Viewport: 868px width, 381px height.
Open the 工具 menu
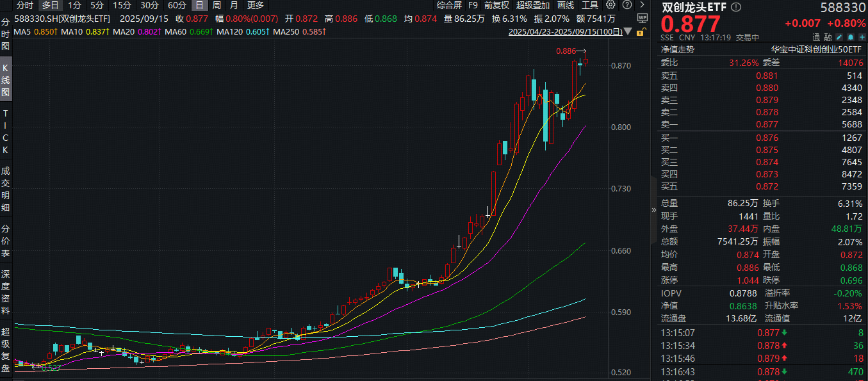589,5
